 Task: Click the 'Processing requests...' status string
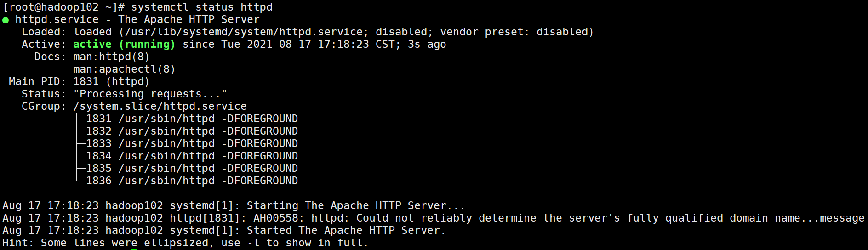pos(150,94)
